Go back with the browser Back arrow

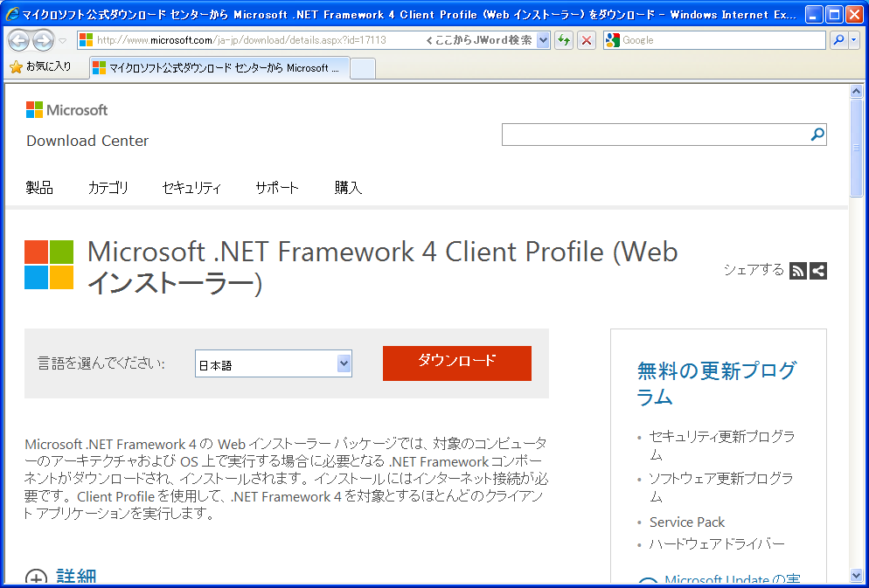[19, 40]
